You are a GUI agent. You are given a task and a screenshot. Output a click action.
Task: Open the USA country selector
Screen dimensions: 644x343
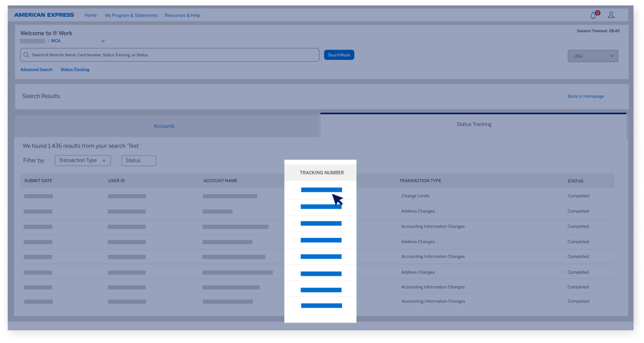click(x=592, y=55)
